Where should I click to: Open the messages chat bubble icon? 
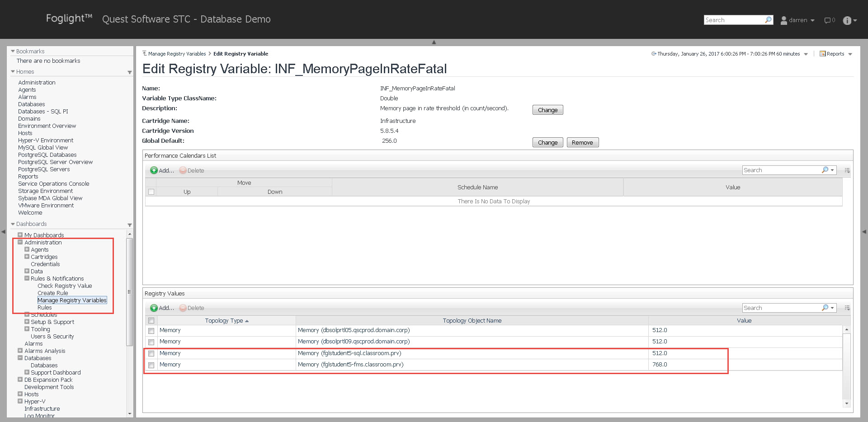pos(827,20)
